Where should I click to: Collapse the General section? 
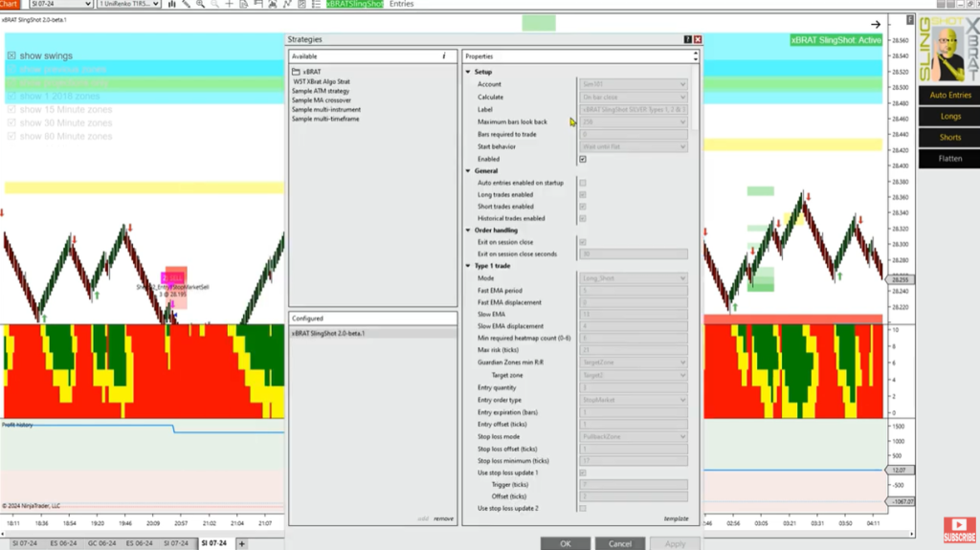point(468,170)
